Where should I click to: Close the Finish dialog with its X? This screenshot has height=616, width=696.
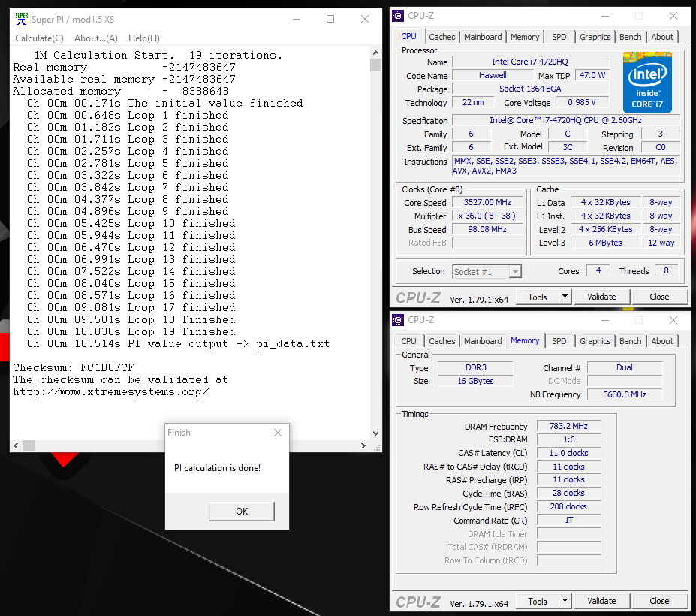278,433
